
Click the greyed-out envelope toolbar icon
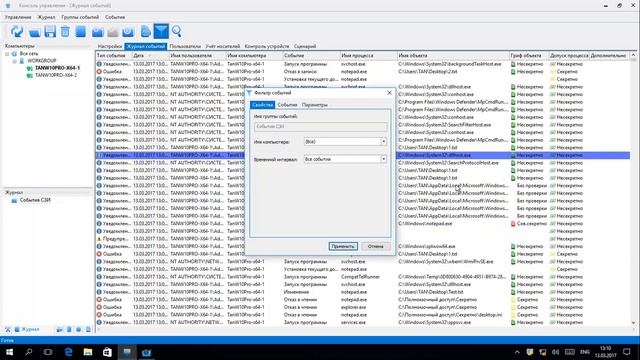(x=113, y=32)
